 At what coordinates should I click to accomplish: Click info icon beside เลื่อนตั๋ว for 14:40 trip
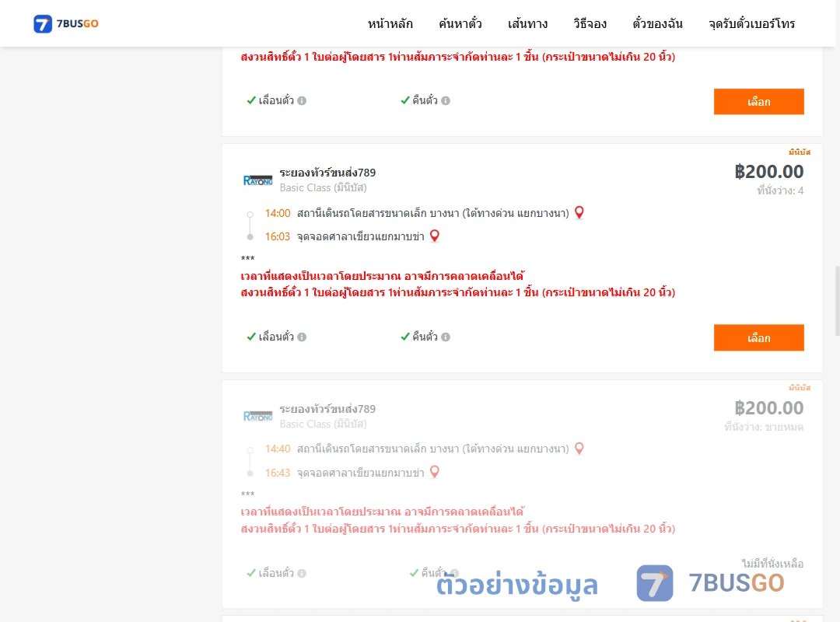click(x=302, y=573)
